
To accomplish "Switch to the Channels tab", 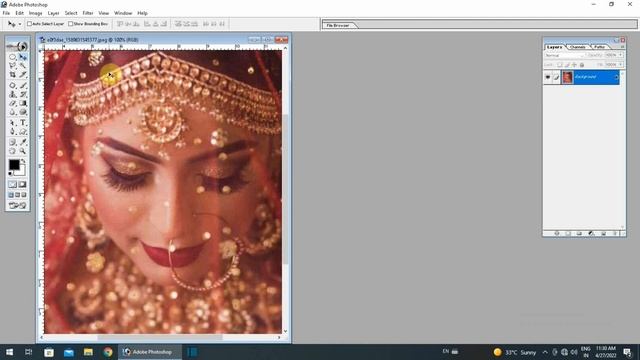I will (578, 47).
